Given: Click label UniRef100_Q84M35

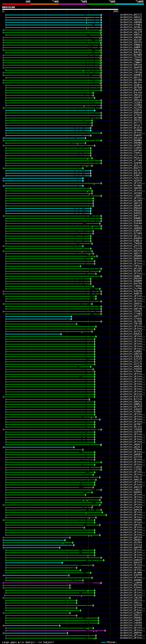Looking at the screenshot, I should pos(131,67).
